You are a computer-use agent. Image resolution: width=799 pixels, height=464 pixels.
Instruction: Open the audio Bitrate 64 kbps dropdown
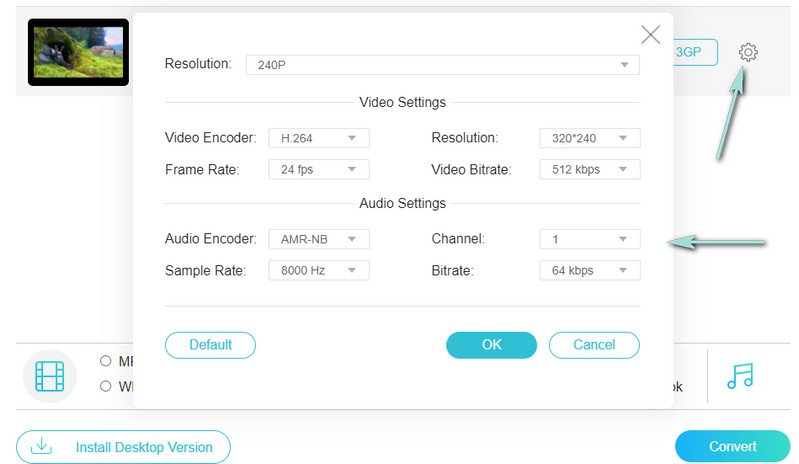589,270
